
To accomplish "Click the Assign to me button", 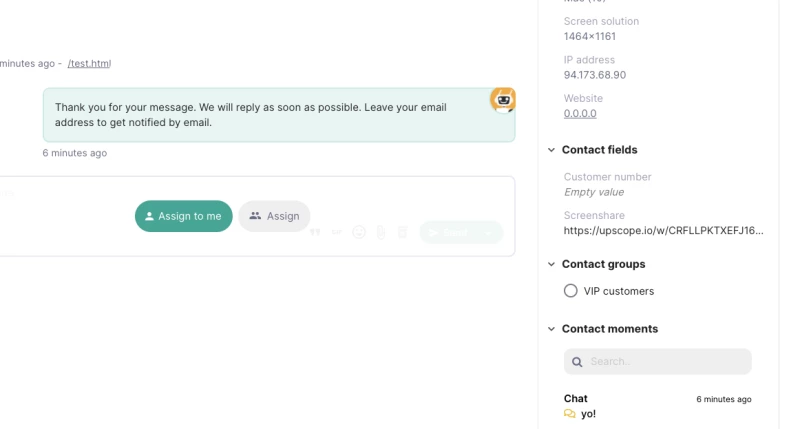I will 184,216.
